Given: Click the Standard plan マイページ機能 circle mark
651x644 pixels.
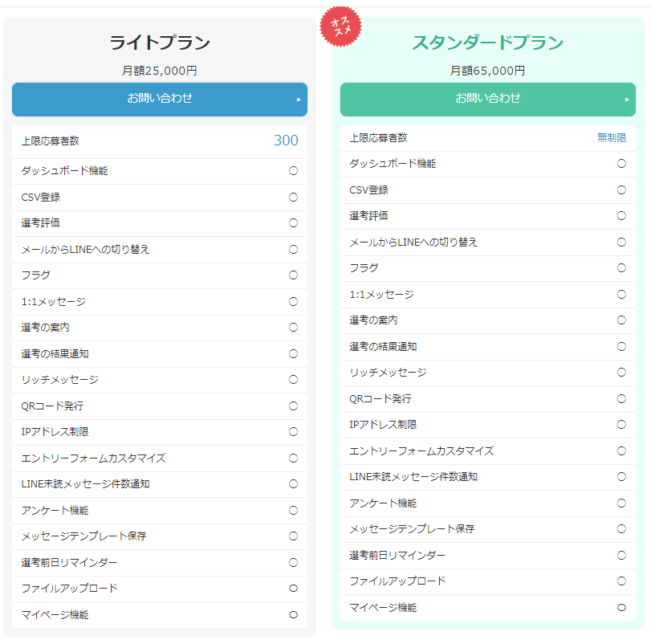Looking at the screenshot, I should [x=621, y=608].
